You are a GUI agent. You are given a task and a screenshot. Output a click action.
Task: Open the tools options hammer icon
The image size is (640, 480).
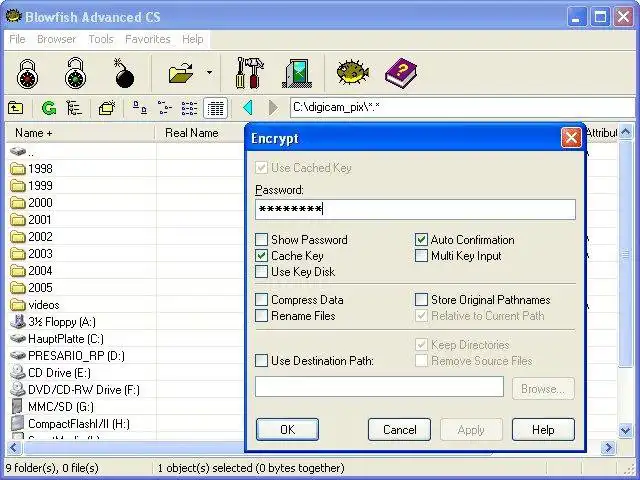coord(249,73)
